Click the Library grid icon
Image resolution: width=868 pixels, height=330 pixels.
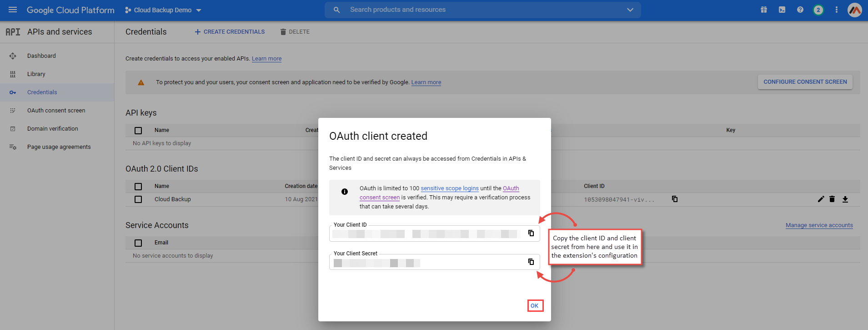pyautogui.click(x=13, y=74)
